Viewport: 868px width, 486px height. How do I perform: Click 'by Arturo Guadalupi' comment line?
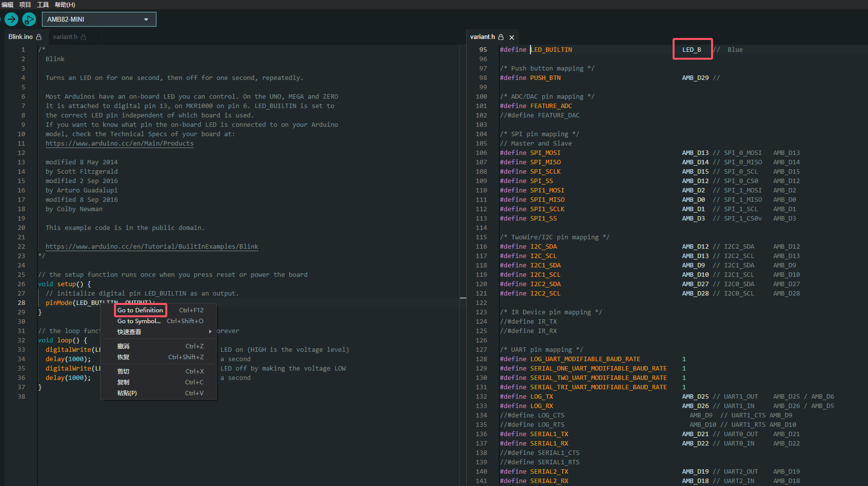[x=81, y=190]
